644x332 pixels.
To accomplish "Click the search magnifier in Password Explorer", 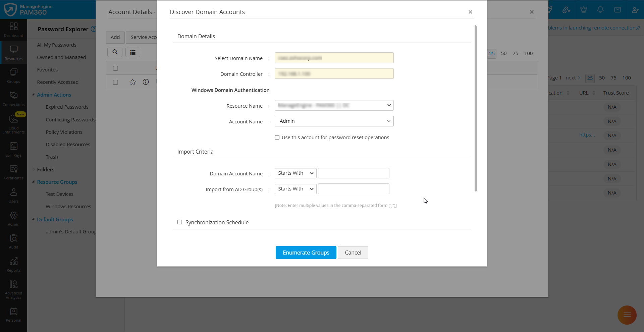I will pyautogui.click(x=115, y=52).
